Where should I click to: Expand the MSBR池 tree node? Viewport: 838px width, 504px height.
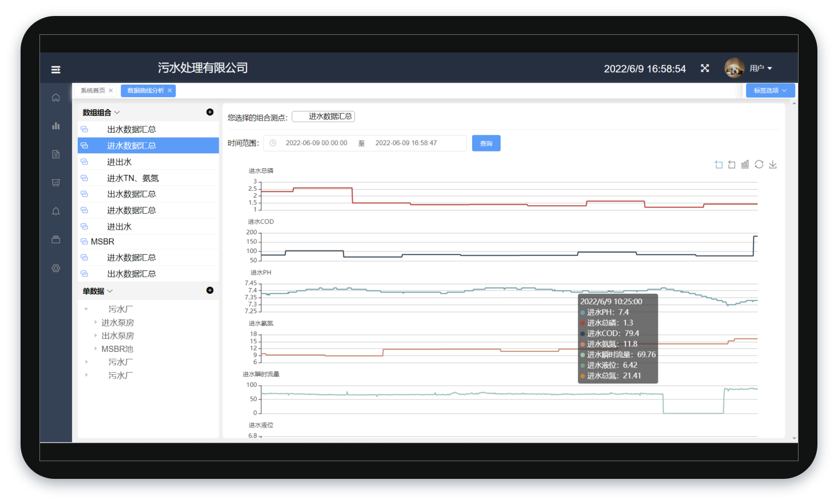pyautogui.click(x=95, y=349)
